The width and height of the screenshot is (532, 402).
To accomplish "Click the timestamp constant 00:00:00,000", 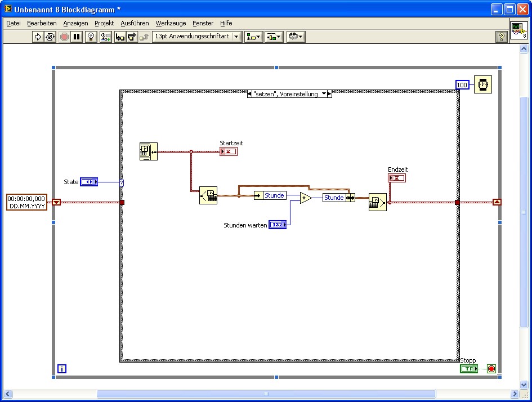I will [26, 202].
